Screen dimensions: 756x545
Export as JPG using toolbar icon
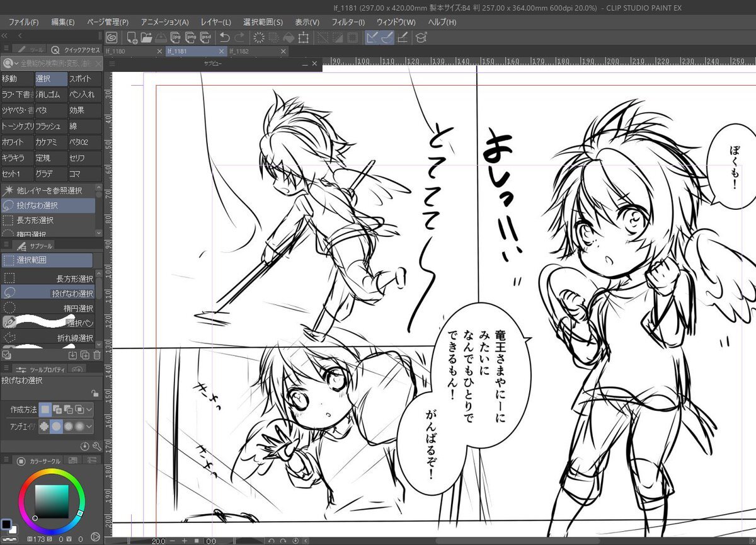(176, 37)
